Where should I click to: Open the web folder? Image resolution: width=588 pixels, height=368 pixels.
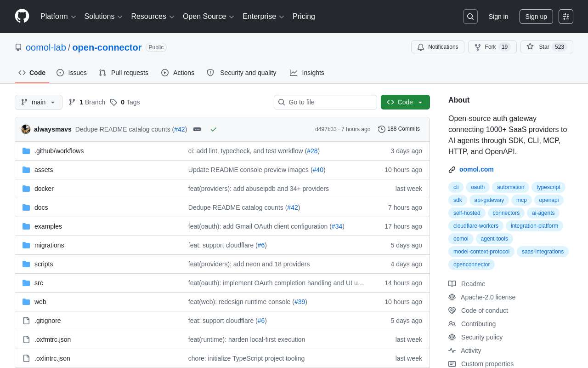[x=40, y=302]
